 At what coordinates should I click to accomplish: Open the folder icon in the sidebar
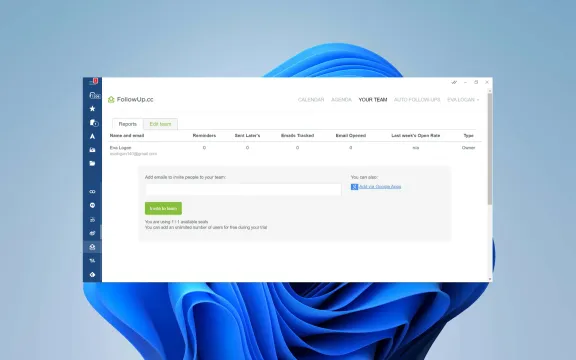click(x=93, y=163)
